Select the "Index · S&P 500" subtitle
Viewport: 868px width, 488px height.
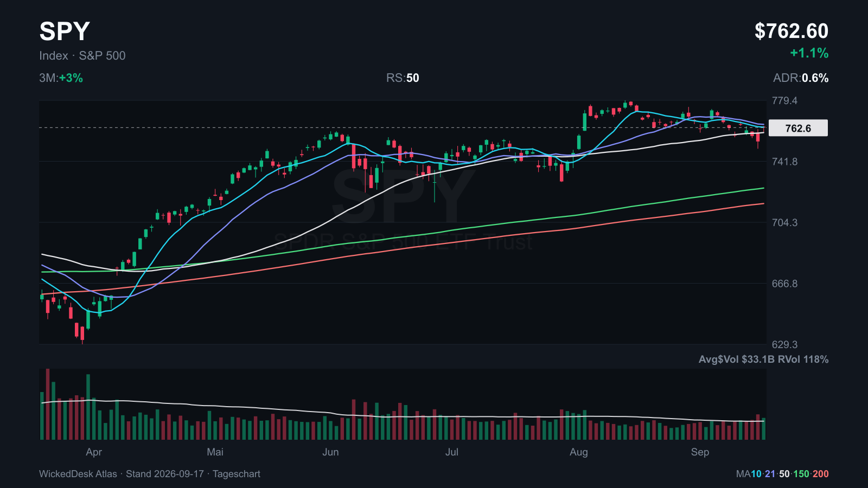(x=82, y=56)
